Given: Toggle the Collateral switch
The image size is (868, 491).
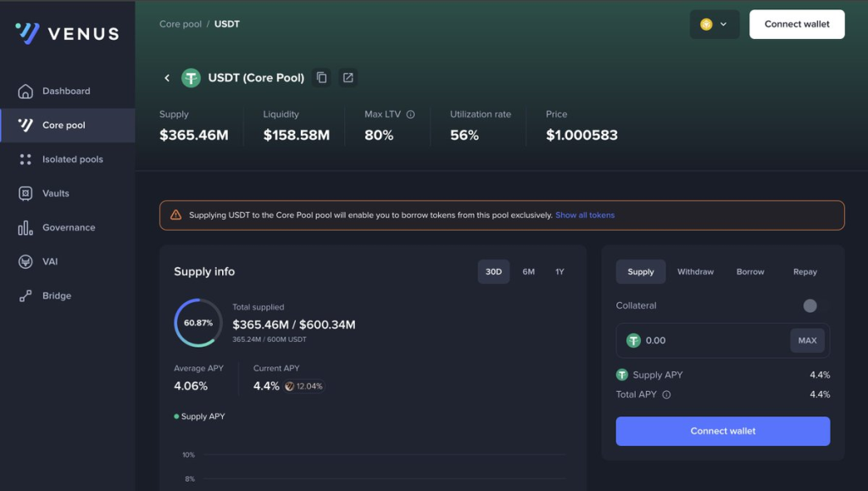Looking at the screenshot, I should click(x=810, y=305).
